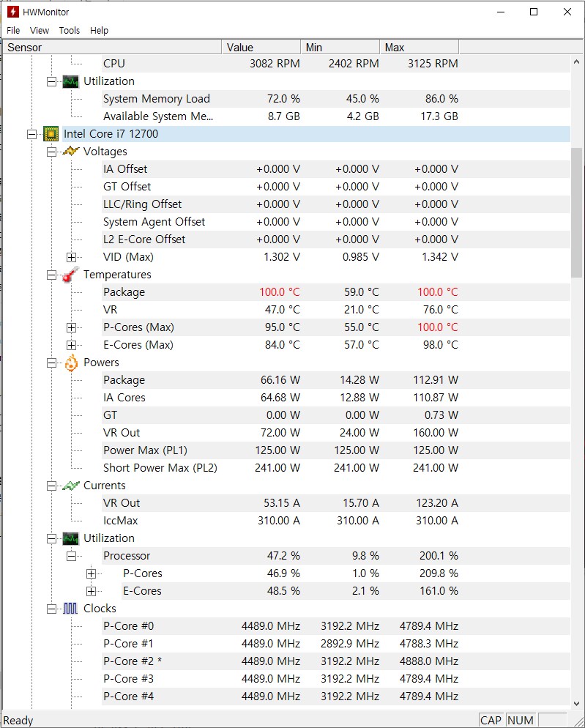Open the Help menu

(x=99, y=31)
